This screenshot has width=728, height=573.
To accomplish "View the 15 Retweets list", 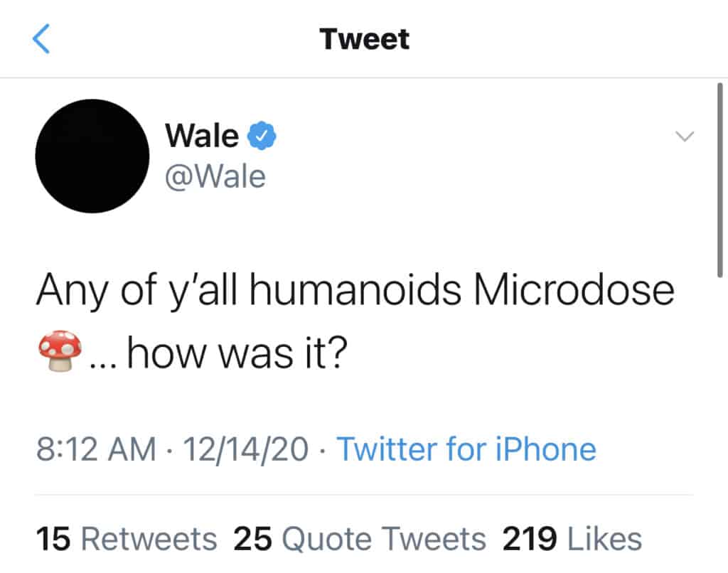I will (127, 539).
